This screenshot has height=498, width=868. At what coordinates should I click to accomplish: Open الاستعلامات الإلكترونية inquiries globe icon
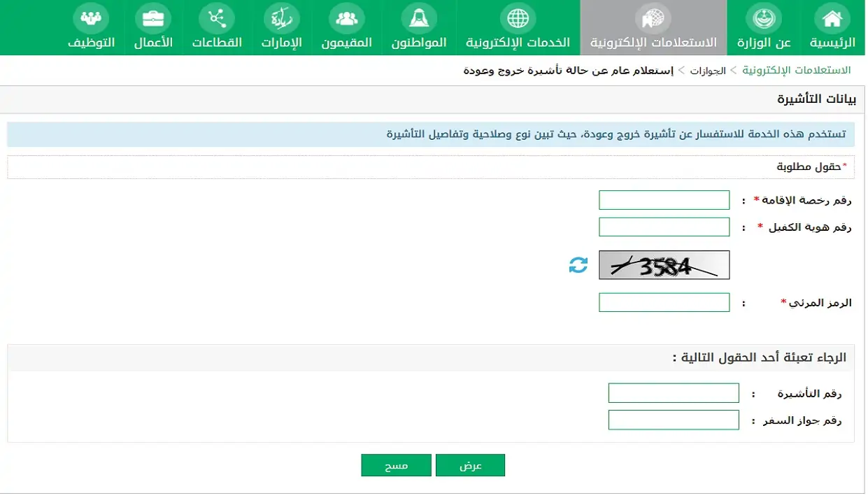click(653, 18)
